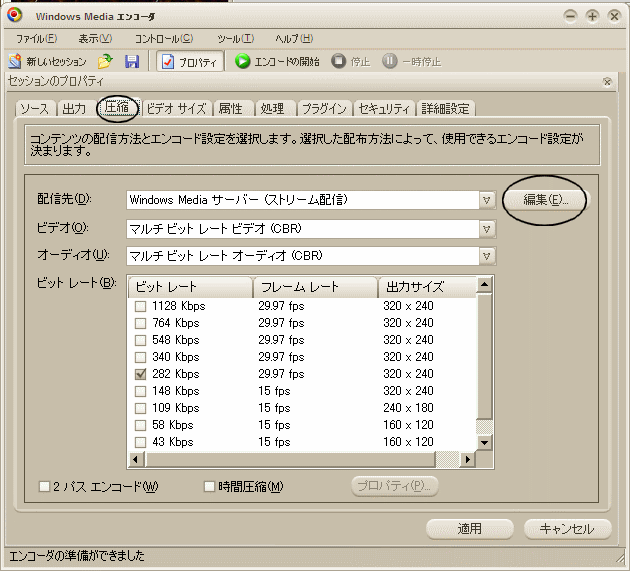The height and width of the screenshot is (571, 630).
Task: Expand the 配信先 dropdown
Action: (x=487, y=200)
